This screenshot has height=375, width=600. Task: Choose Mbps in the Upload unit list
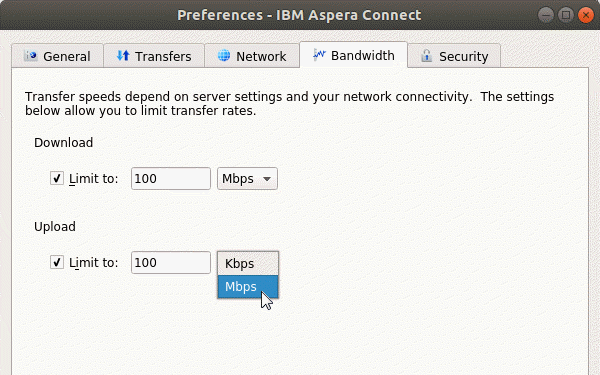pyautogui.click(x=248, y=287)
